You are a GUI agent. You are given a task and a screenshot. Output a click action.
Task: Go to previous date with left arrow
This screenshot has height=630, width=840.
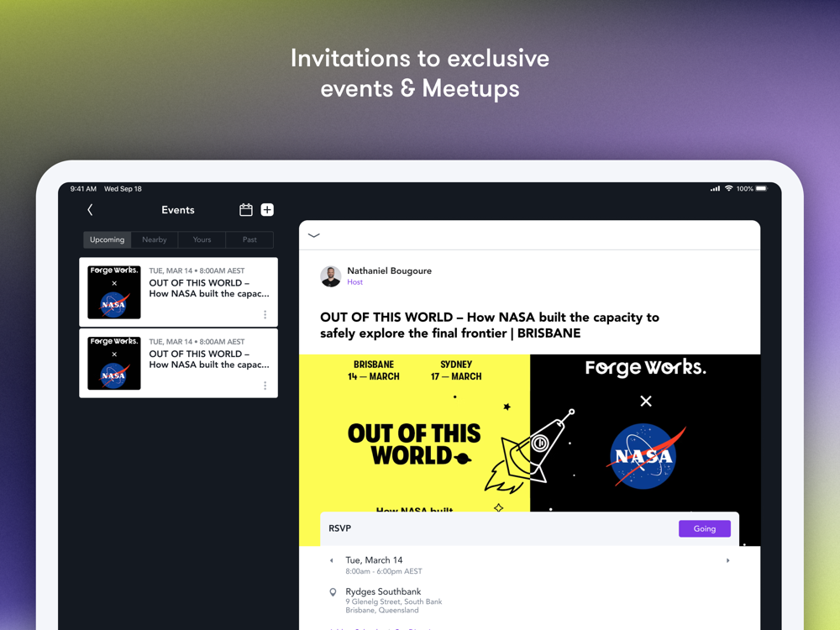pyautogui.click(x=332, y=560)
